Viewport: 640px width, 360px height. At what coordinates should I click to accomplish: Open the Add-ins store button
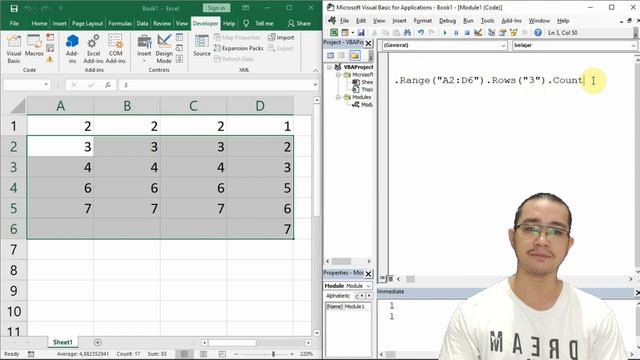coord(72,49)
